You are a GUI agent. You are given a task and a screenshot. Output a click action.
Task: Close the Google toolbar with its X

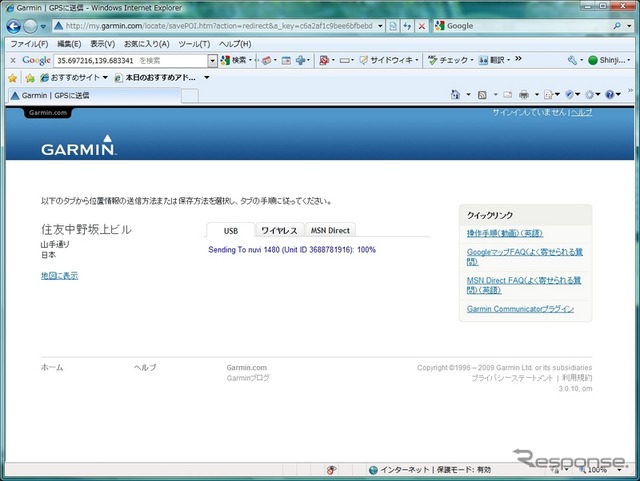pos(13,60)
